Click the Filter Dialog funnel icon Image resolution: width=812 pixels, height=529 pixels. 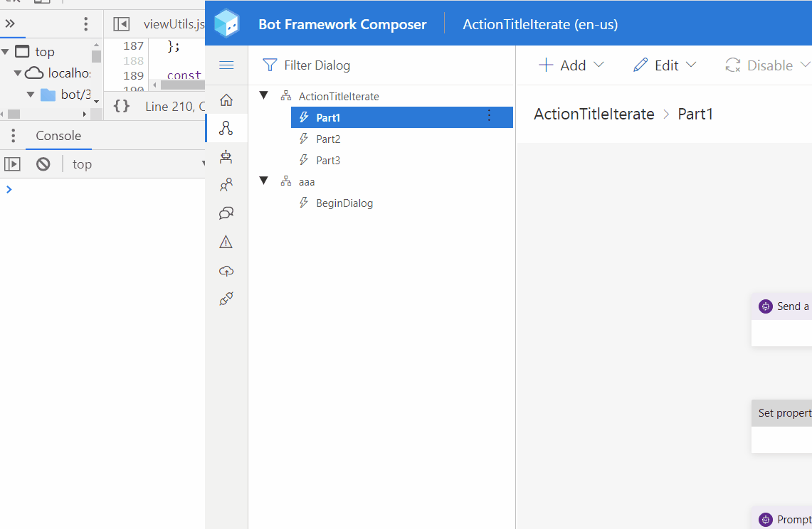point(270,65)
